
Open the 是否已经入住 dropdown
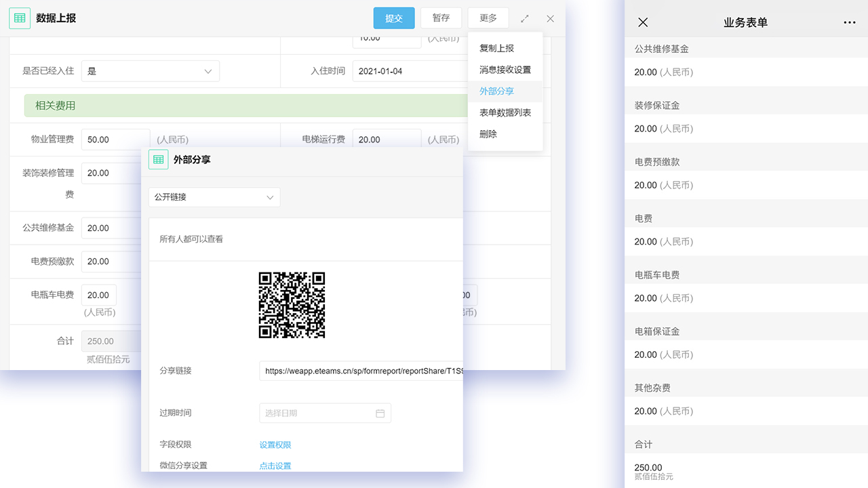pos(151,71)
